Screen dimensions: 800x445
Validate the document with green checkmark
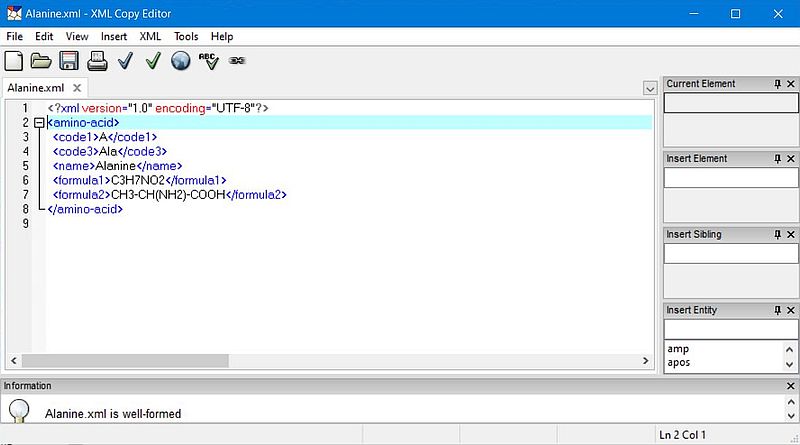[x=153, y=61]
